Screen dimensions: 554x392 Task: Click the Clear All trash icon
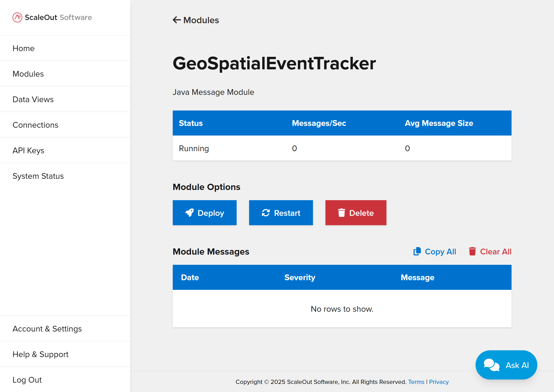472,251
